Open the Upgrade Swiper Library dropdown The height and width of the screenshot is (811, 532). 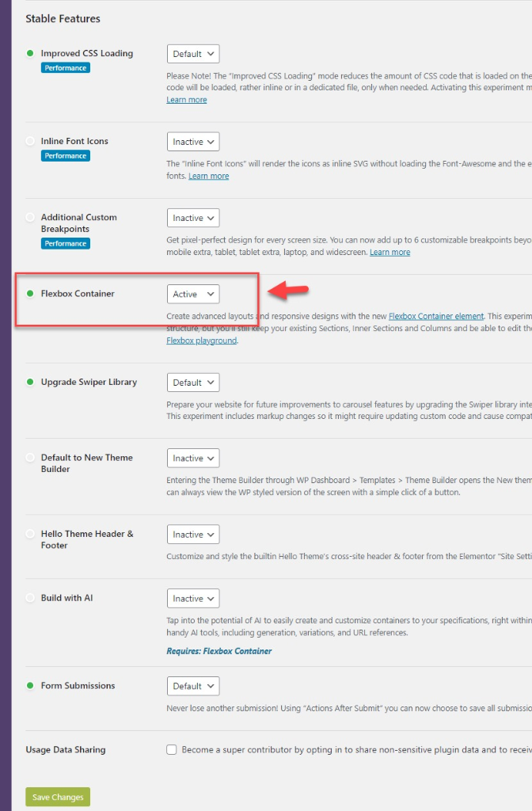[x=193, y=383]
